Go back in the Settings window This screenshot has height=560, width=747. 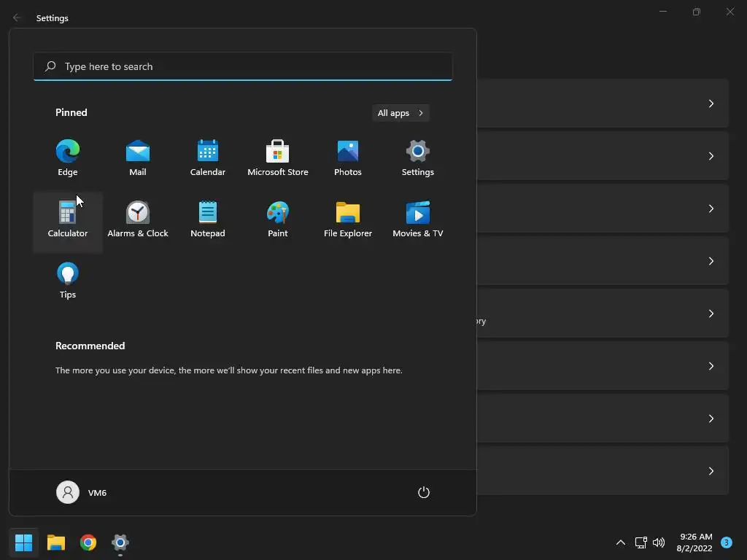pyautogui.click(x=17, y=17)
